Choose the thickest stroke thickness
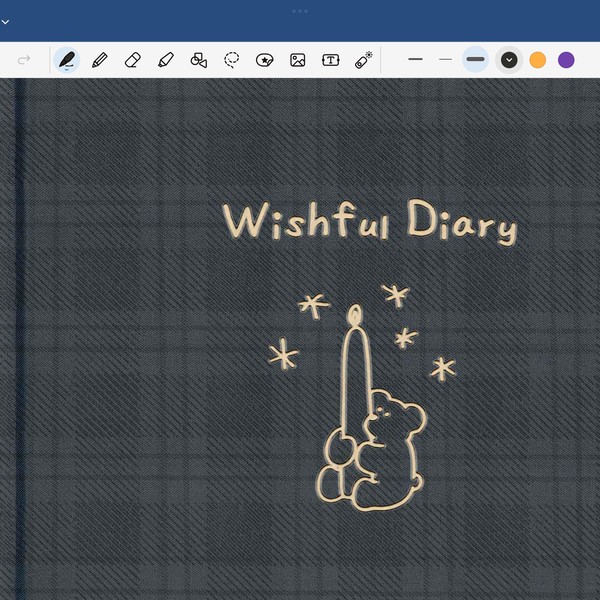This screenshot has height=600, width=600. (475, 59)
